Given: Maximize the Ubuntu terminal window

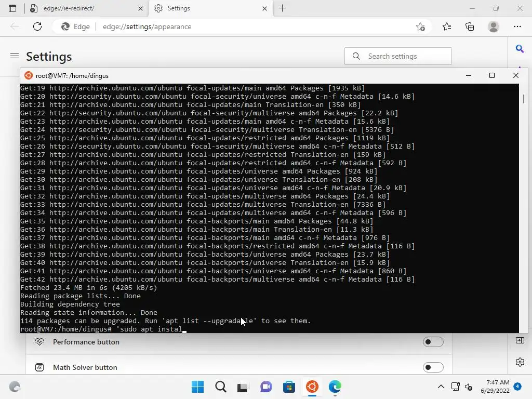Looking at the screenshot, I should pyautogui.click(x=492, y=75).
